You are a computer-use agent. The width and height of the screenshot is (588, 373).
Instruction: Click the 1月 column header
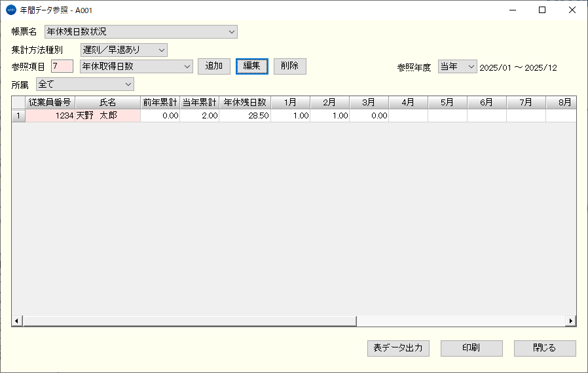tap(290, 102)
